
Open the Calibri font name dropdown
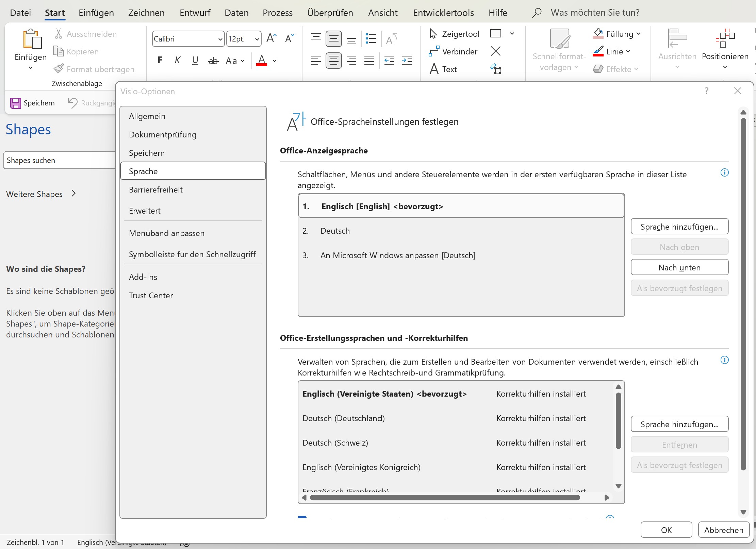[220, 39]
